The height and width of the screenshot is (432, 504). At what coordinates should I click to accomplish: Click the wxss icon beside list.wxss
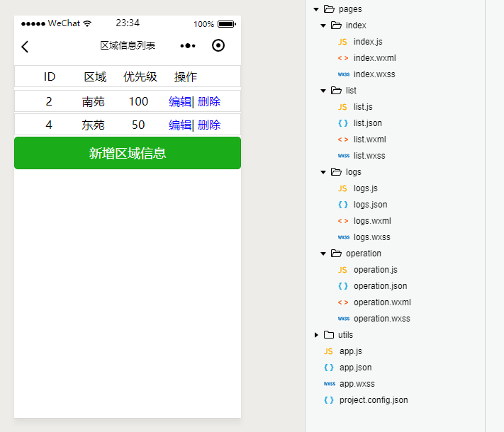[344, 156]
